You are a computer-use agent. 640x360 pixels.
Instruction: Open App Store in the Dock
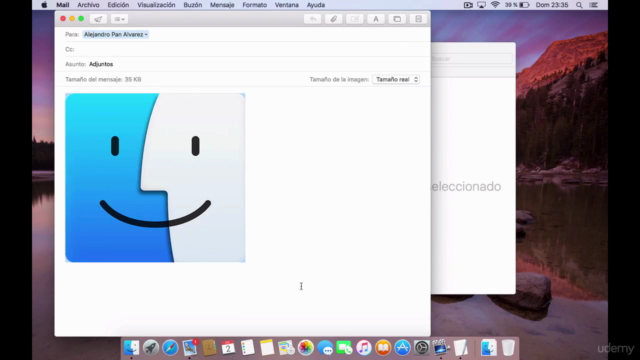pos(402,348)
